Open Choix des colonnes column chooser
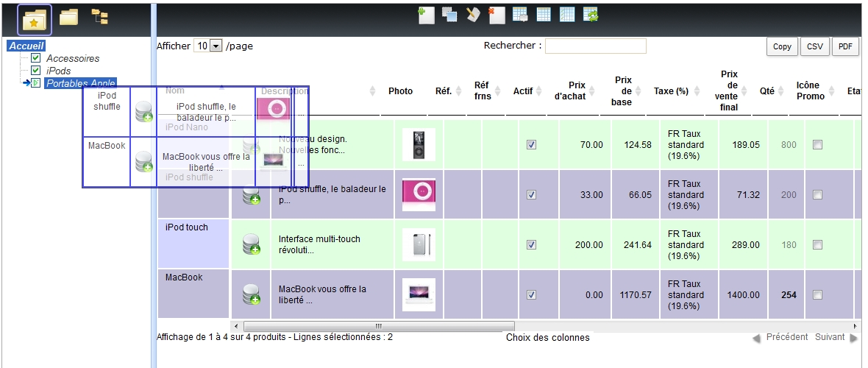Viewport: 868px width, 368px height. click(x=547, y=338)
